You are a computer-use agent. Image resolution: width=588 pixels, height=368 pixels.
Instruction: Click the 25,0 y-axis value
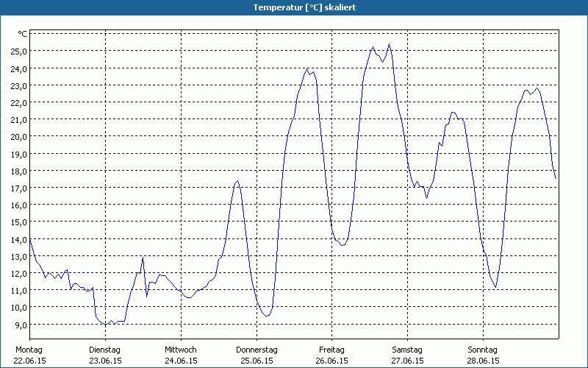19,52
